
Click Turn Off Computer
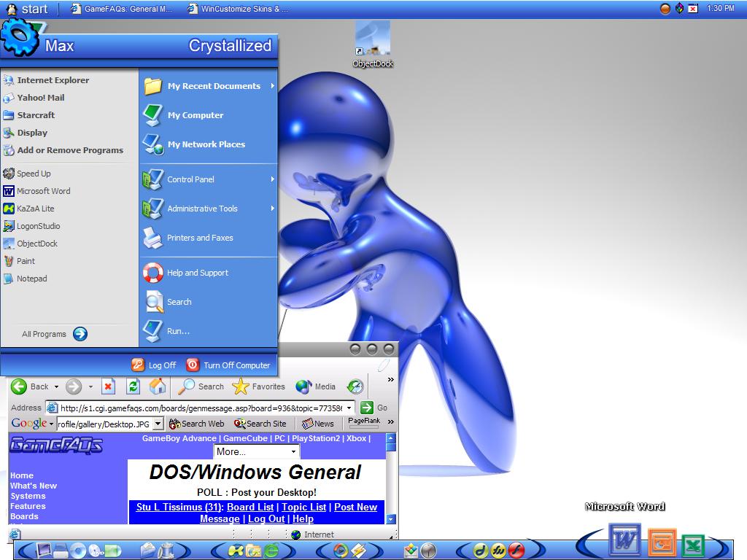pyautogui.click(x=228, y=365)
